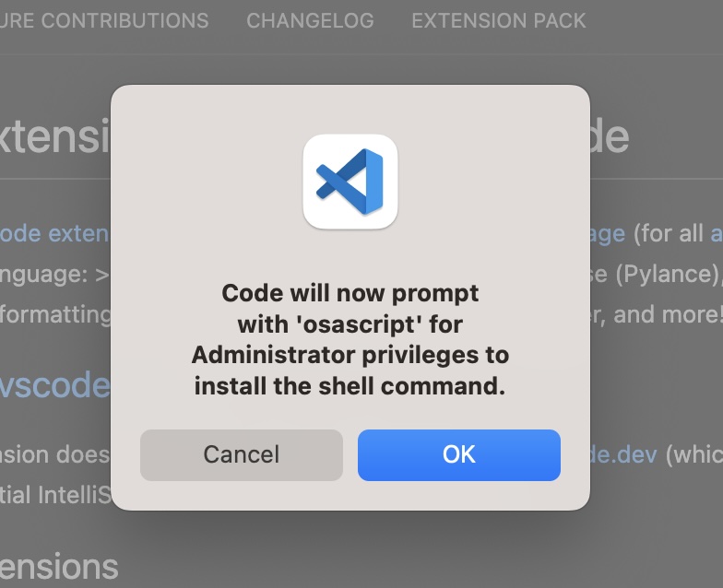Open the EXTENSION PACK tab
This screenshot has height=588, width=723.
point(498,20)
